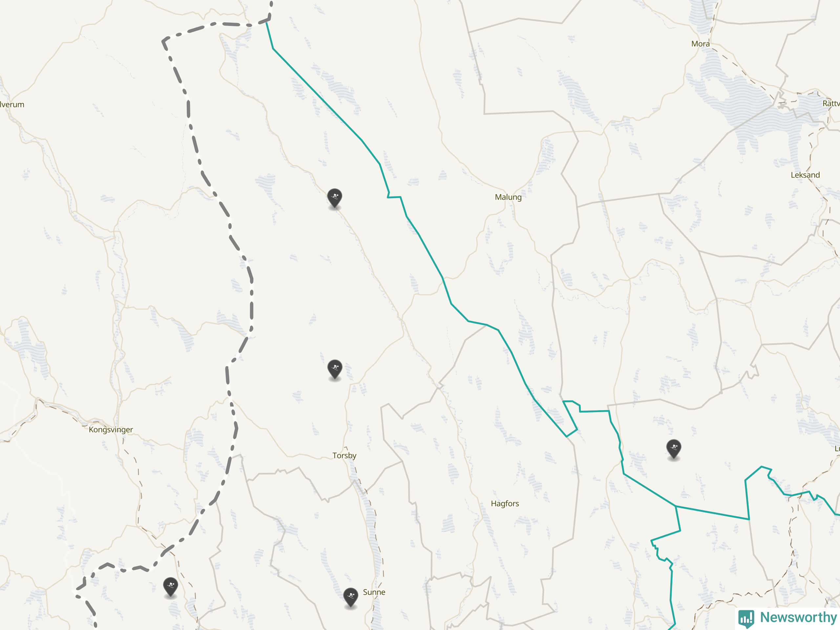Viewport: 840px width, 630px height.
Task: Select the Torsby town label
Action: pyautogui.click(x=344, y=455)
